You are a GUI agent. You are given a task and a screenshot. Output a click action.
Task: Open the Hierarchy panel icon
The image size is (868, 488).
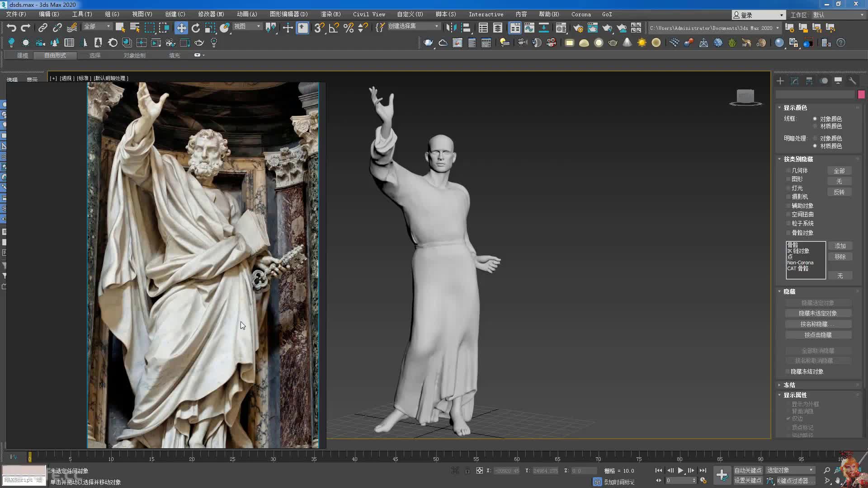pyautogui.click(x=809, y=81)
